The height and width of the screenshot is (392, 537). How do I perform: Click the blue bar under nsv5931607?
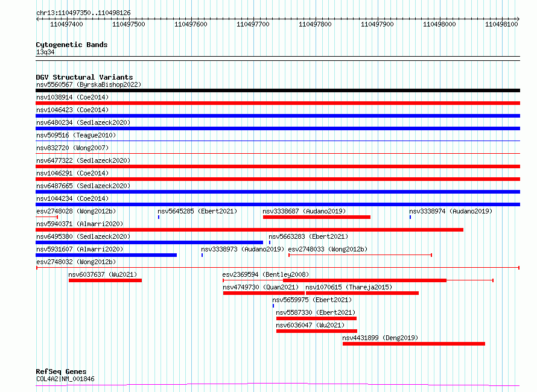pos(106,255)
